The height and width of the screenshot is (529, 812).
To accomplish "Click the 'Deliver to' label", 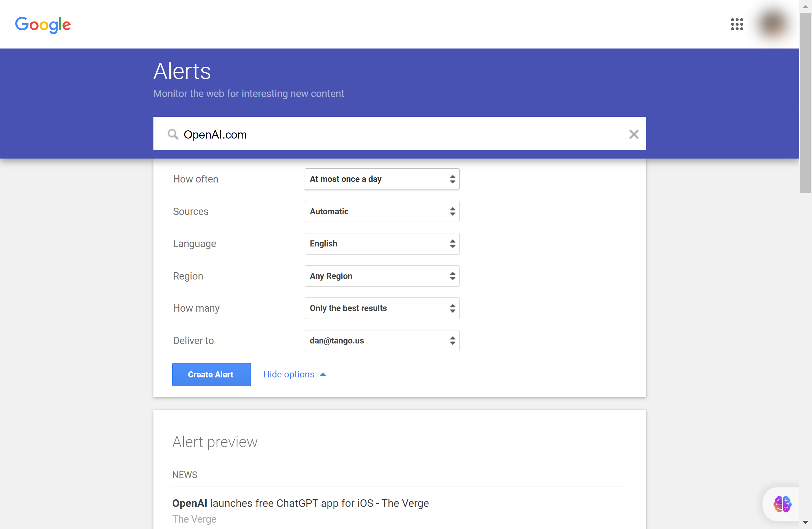I will pyautogui.click(x=193, y=340).
